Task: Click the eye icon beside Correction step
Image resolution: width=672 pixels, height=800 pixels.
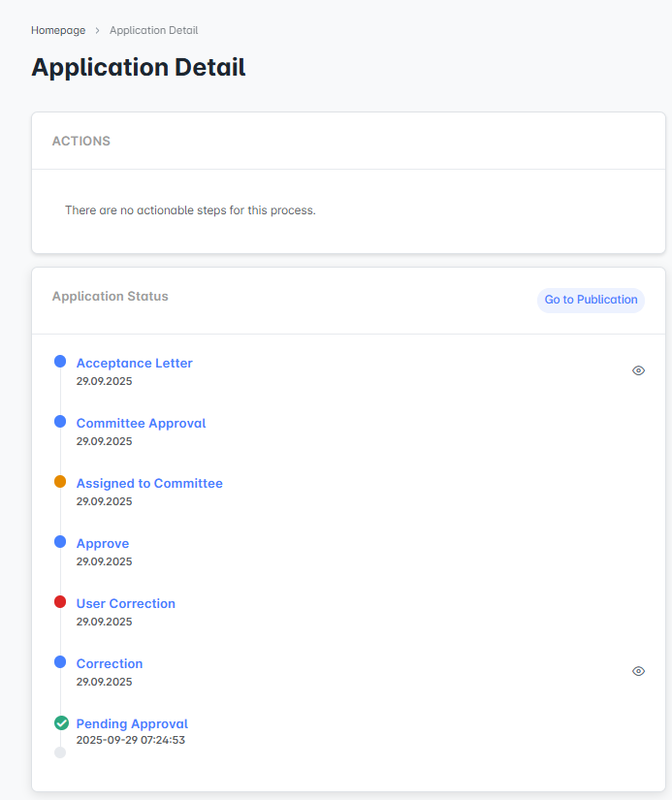Action: 638,671
